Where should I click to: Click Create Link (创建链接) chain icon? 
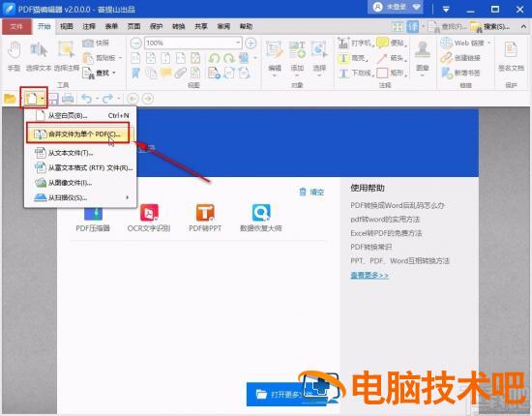[x=460, y=58]
